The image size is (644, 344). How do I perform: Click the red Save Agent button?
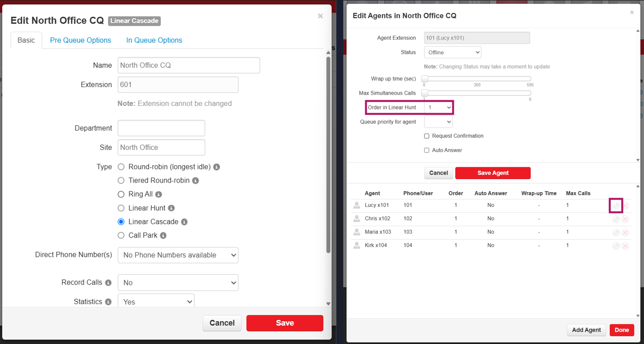[493, 173]
